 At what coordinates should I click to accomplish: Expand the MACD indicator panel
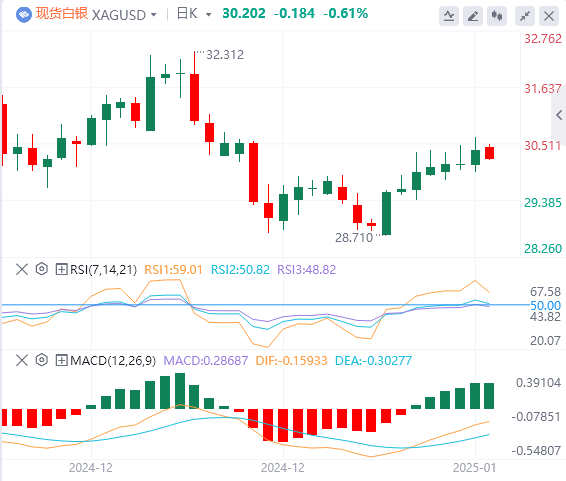tap(61, 360)
